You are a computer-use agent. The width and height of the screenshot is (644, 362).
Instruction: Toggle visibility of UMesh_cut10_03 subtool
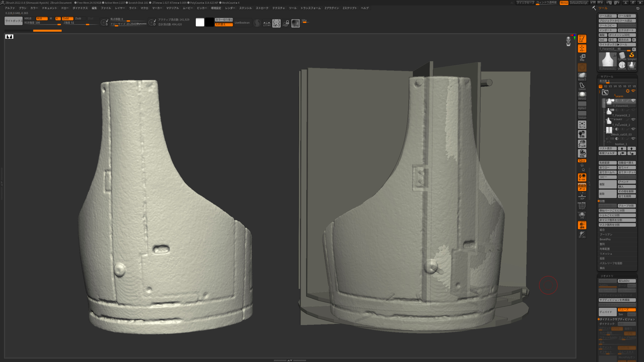pos(633,129)
